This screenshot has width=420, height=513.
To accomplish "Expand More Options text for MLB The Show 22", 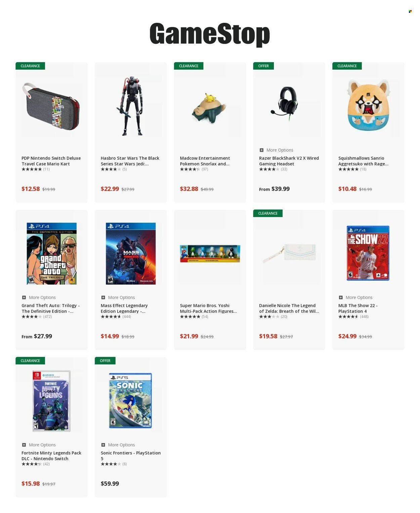I will pyautogui.click(x=359, y=298).
